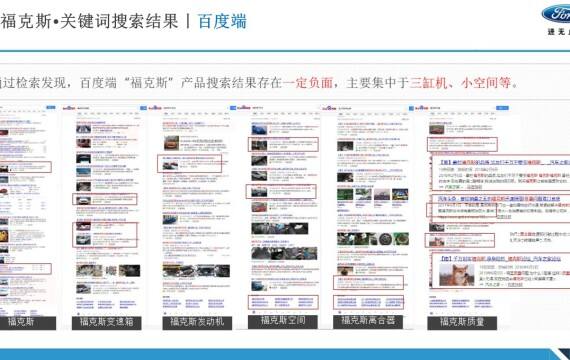Click Baidu logo in 福克斯离合器 screenshot
Image resolution: width=570 pixels, height=360 pixels.
(x=330, y=108)
